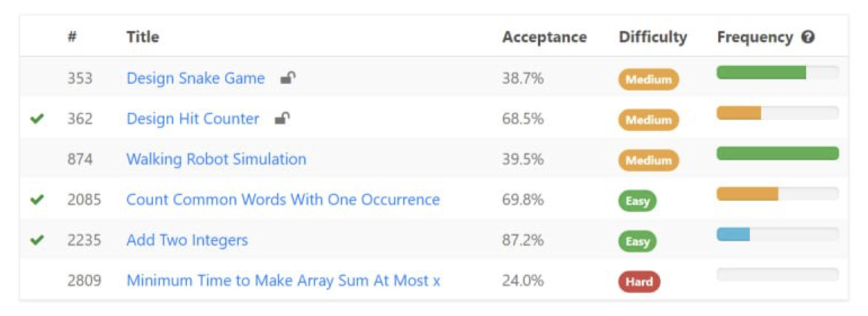Open Minimum Time to Make Array Sum problem

[283, 281]
